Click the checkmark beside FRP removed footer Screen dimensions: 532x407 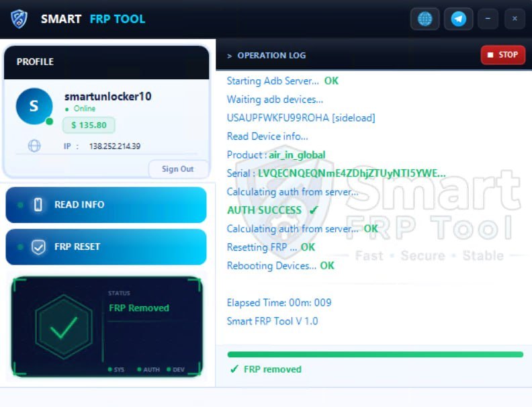(234, 369)
